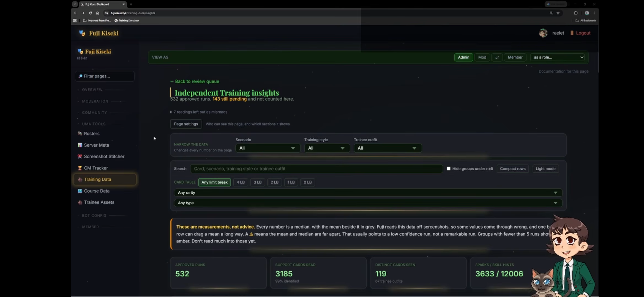Open the Any rarity dropdown
The image size is (644, 297).
[368, 193]
